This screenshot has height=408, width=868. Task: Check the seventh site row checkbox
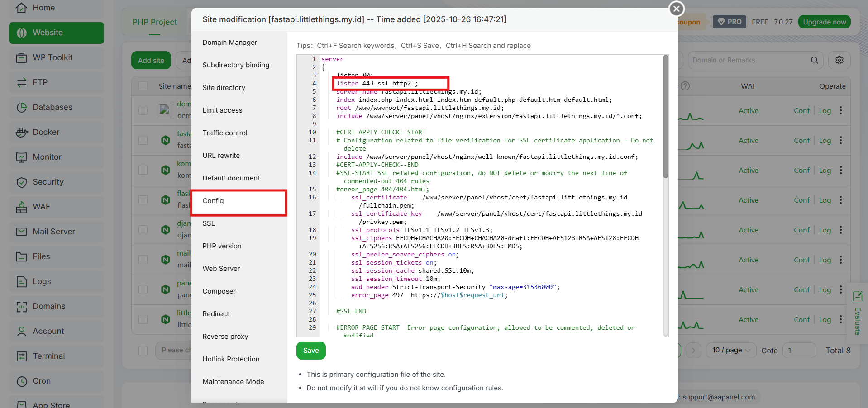tap(143, 289)
